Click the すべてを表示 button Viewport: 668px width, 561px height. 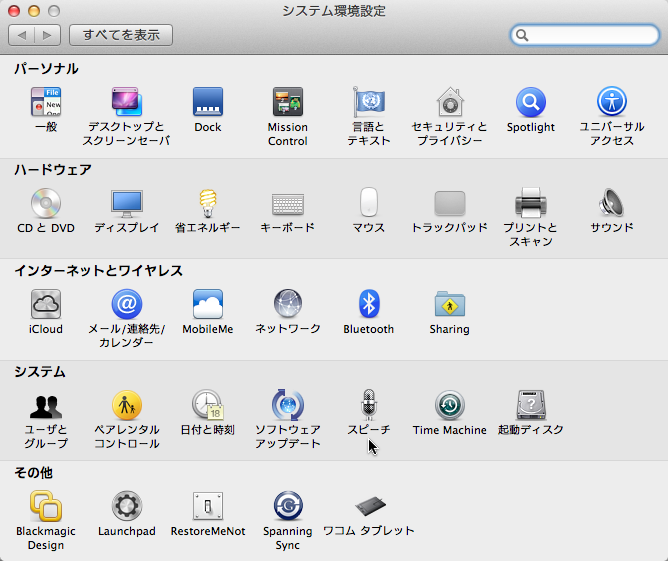(121, 35)
